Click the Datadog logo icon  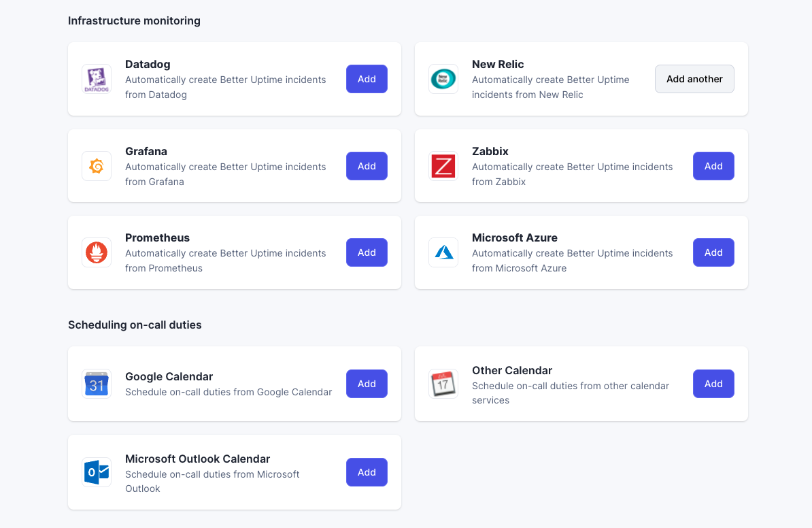[x=97, y=79]
